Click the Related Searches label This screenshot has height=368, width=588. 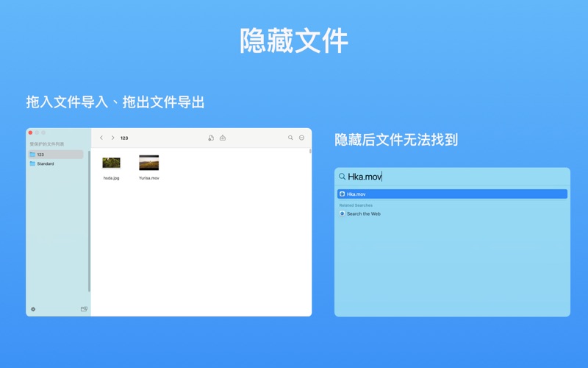(x=356, y=205)
